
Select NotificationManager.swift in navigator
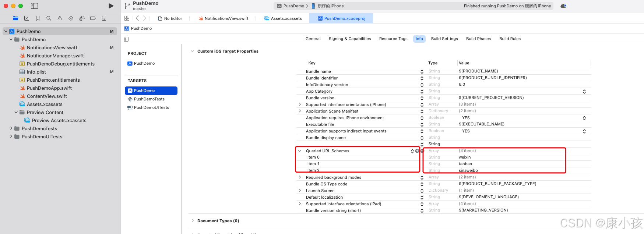[x=55, y=56]
